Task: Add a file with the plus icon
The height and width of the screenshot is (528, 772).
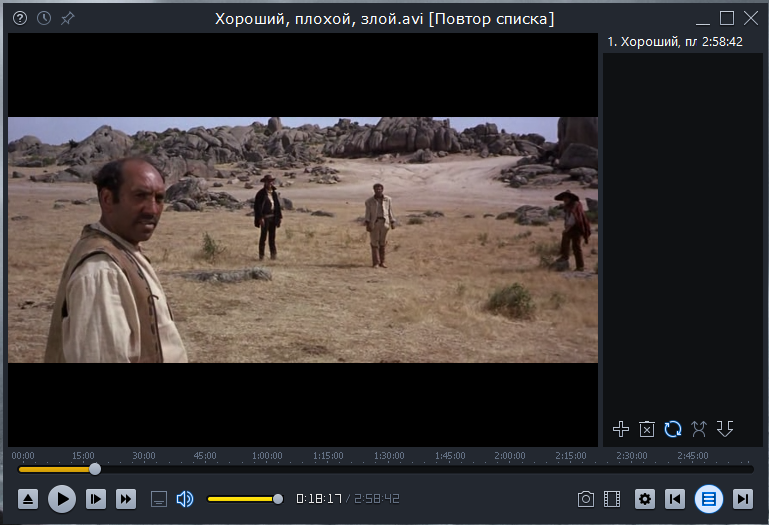Action: (x=621, y=429)
